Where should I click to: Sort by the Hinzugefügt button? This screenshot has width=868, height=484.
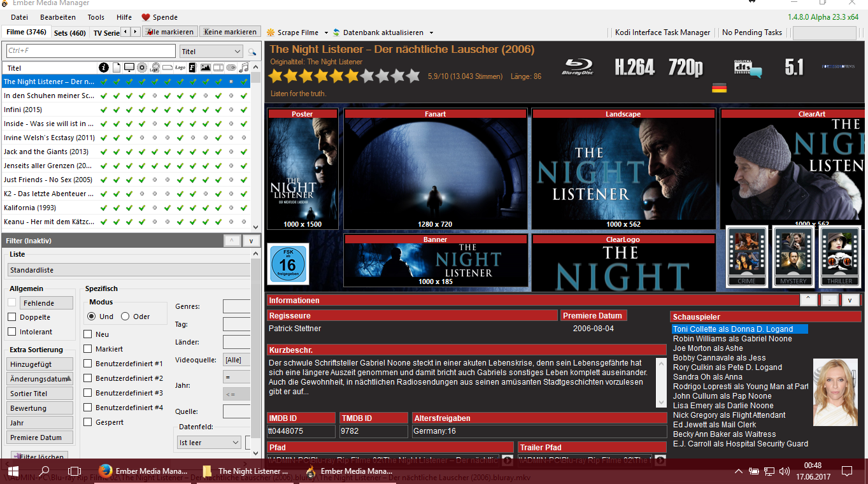pyautogui.click(x=39, y=364)
